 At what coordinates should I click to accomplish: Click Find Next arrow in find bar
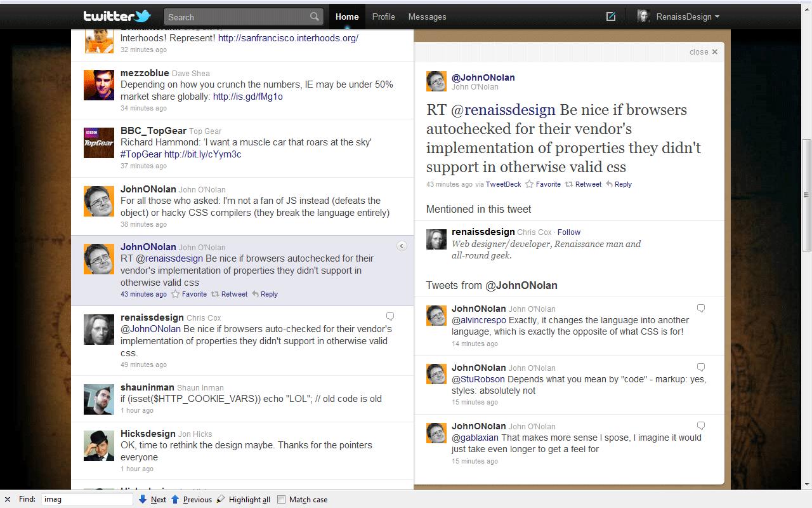click(143, 500)
